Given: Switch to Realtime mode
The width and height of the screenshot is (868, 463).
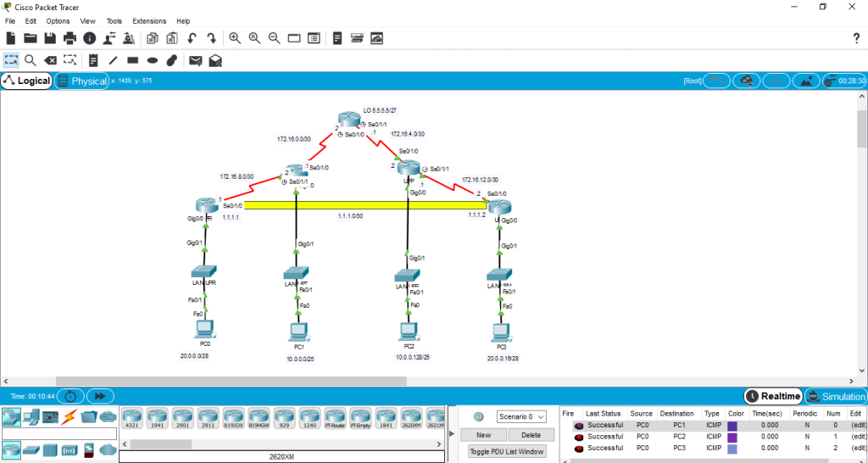Looking at the screenshot, I should click(x=773, y=397).
